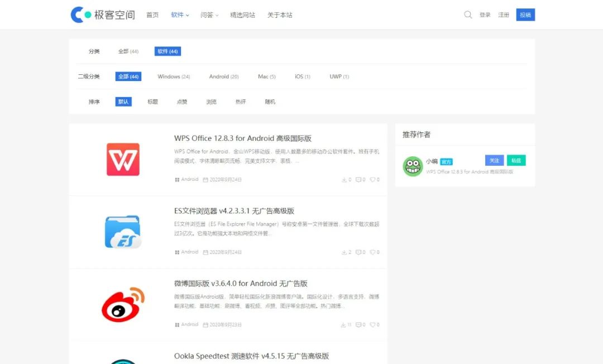
Task: Open 精选网站 in the navigation bar
Action: coord(242,15)
